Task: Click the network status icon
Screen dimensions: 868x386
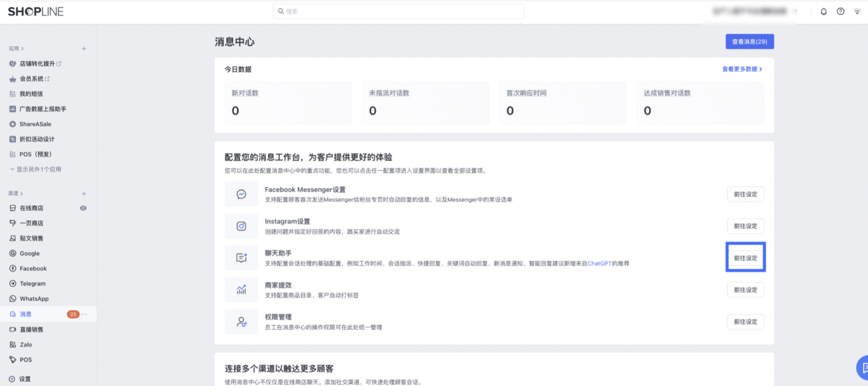Action: [x=857, y=11]
